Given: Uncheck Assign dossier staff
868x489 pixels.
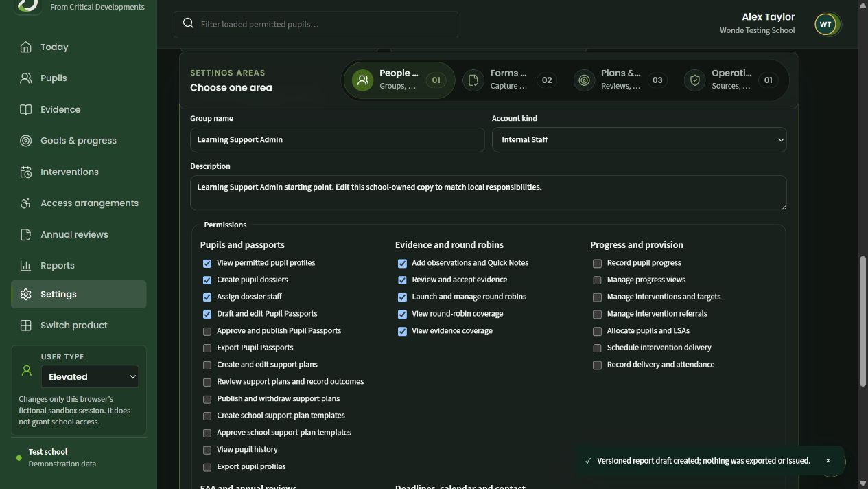Looking at the screenshot, I should tap(207, 297).
